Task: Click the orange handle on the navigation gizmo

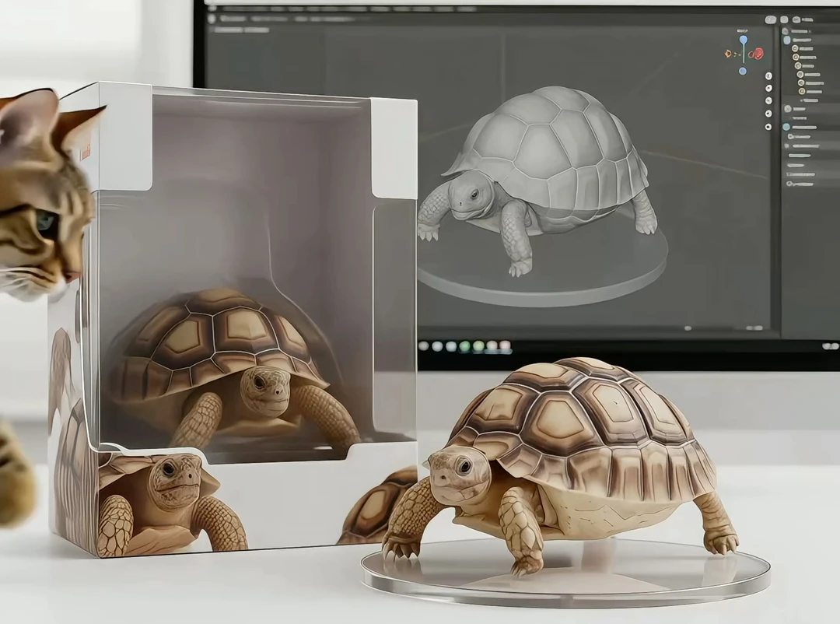Action: click(x=729, y=54)
